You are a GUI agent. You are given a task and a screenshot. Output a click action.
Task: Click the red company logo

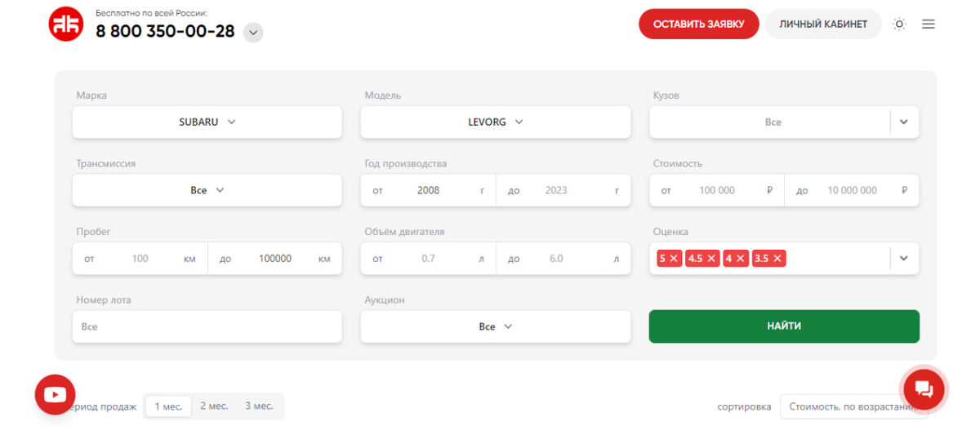(x=66, y=24)
